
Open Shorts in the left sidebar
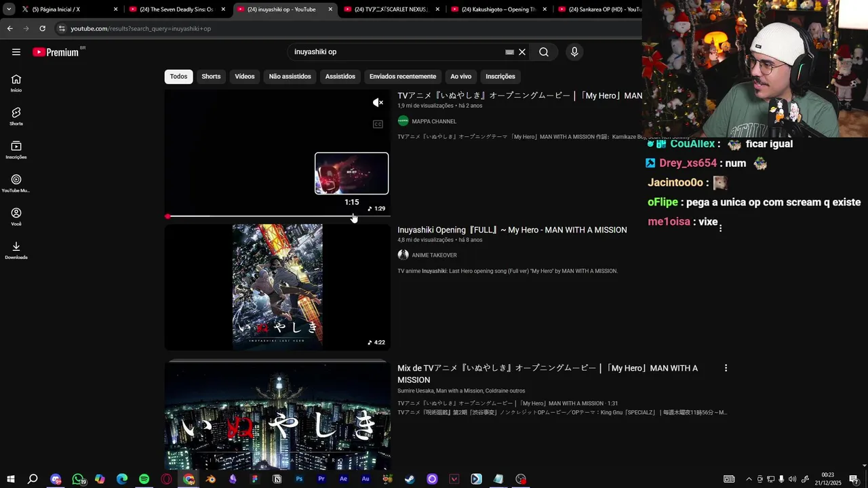click(x=16, y=117)
